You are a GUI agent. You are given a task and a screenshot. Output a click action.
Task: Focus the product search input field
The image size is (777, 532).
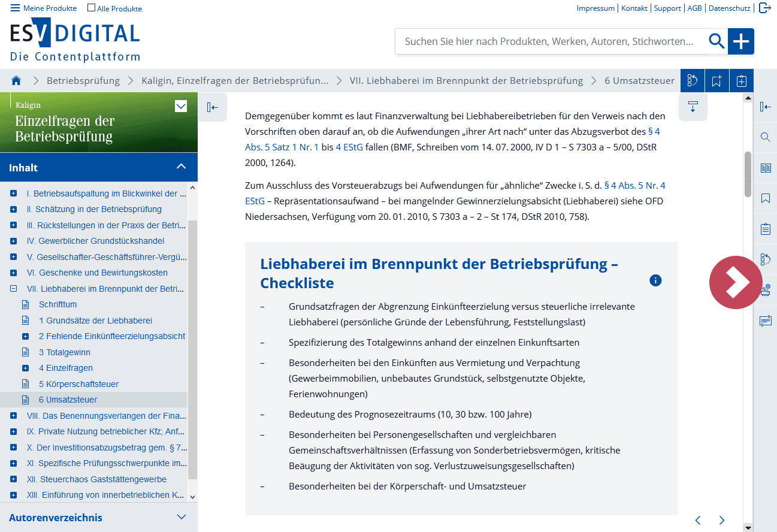pos(549,41)
